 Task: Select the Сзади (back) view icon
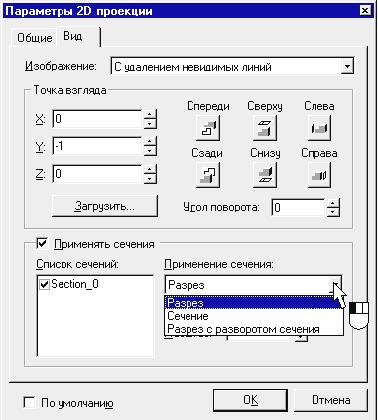[x=208, y=175]
